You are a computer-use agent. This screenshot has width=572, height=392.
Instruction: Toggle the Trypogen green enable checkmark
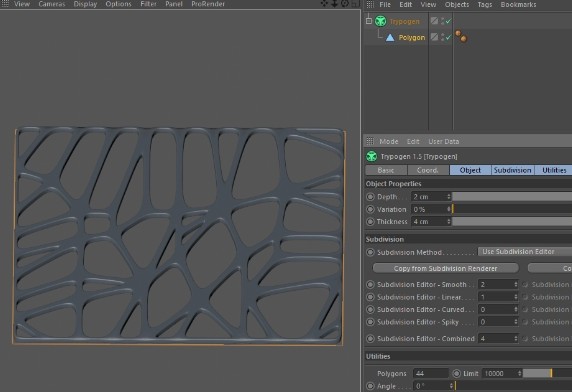(448, 21)
